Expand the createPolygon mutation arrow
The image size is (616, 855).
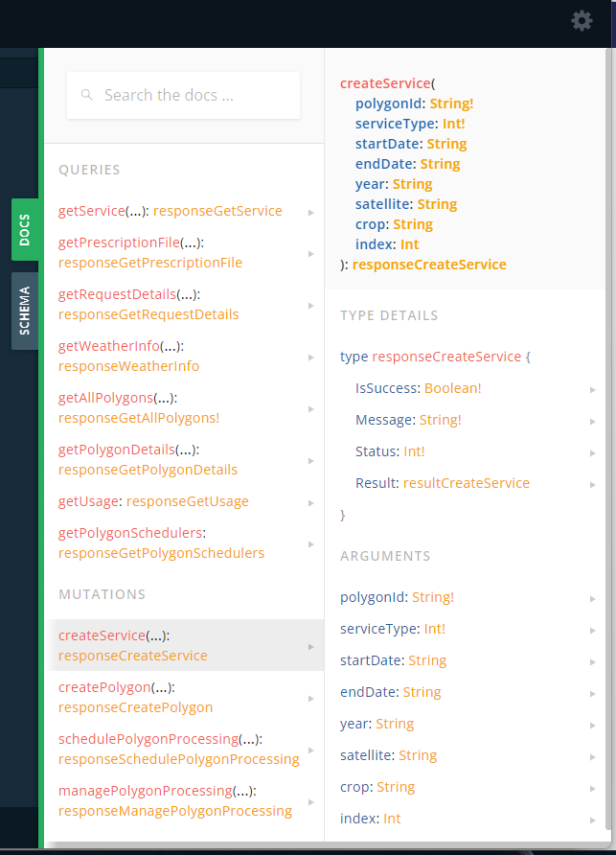point(311,698)
